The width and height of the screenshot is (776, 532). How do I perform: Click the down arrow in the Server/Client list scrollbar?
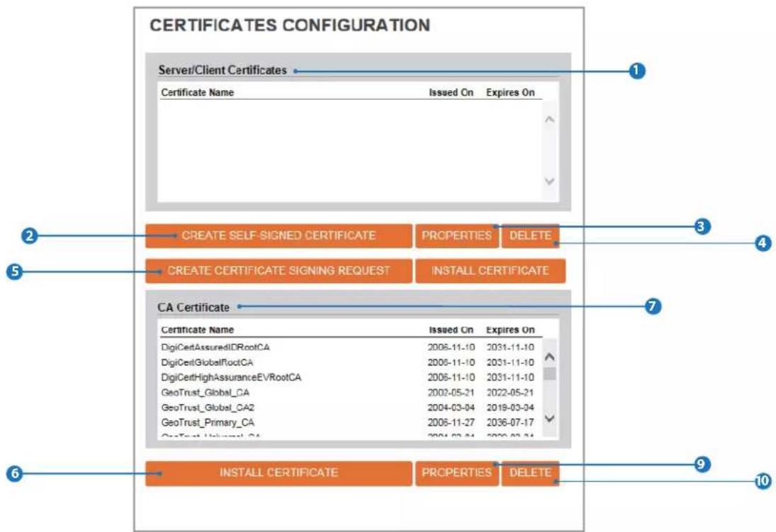coord(549,181)
